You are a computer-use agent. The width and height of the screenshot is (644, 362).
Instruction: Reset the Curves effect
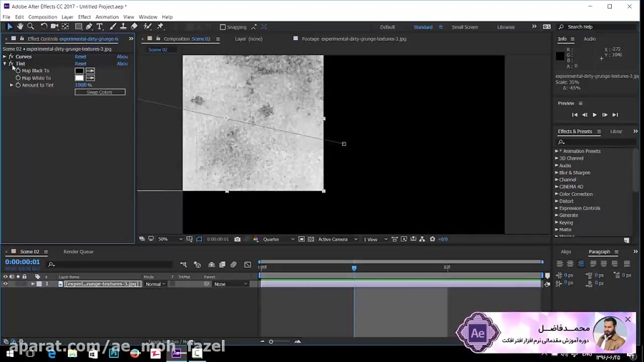(80, 57)
